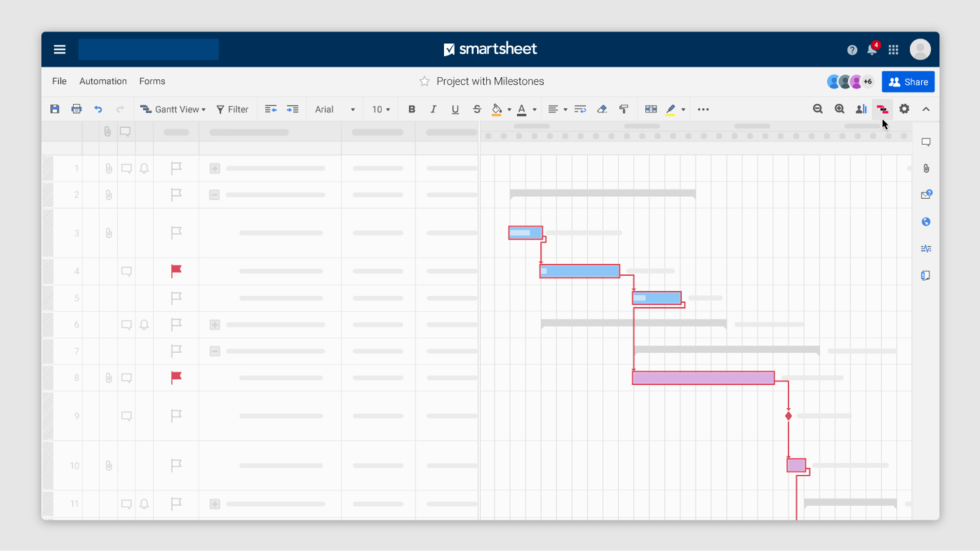Open notifications bell with 4 badge

873,49
